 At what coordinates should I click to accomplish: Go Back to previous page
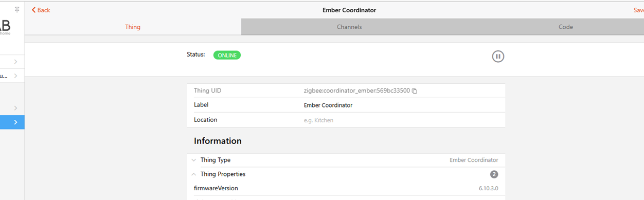(41, 10)
